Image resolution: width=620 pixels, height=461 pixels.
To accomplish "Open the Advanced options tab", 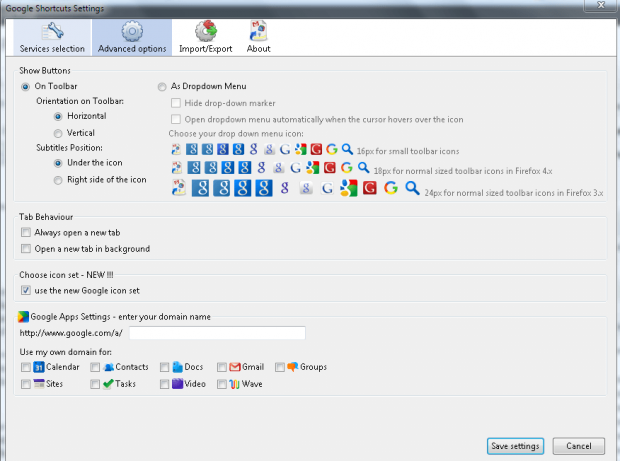I will [x=132, y=38].
